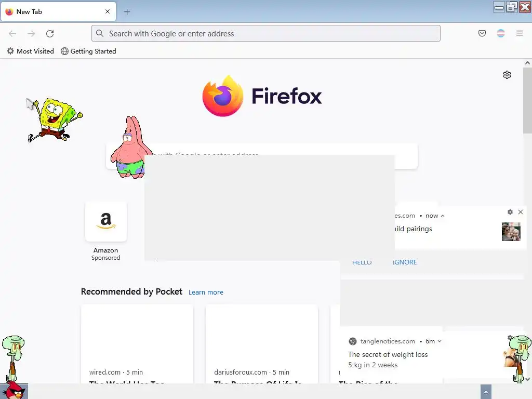The width and height of the screenshot is (532, 399).
Task: Click the address bar search field
Action: pos(265,33)
